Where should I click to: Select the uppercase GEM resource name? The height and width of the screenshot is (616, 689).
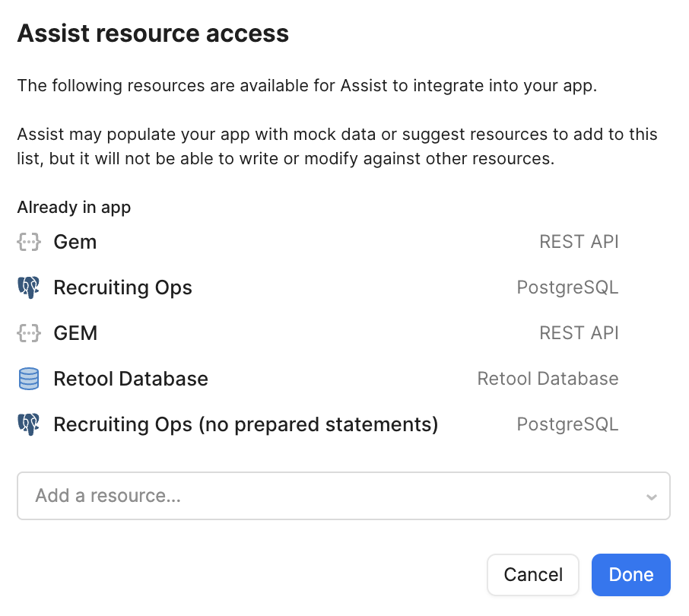tap(75, 333)
